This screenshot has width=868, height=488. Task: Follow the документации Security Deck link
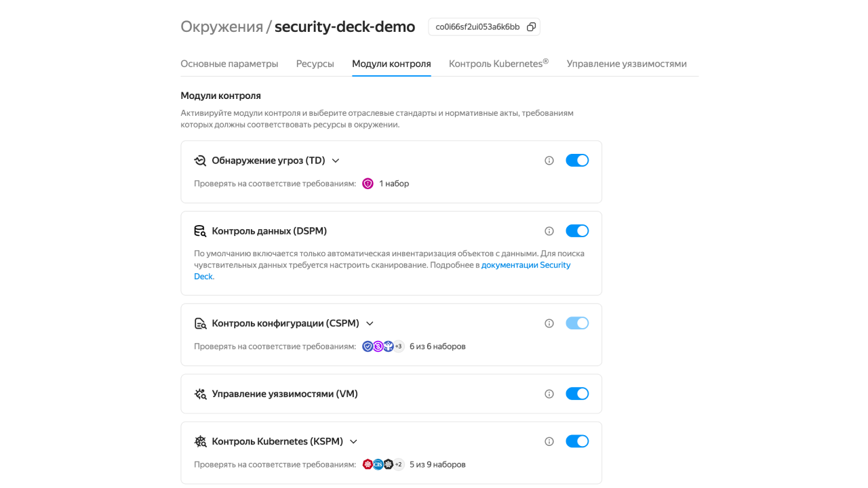coord(382,270)
